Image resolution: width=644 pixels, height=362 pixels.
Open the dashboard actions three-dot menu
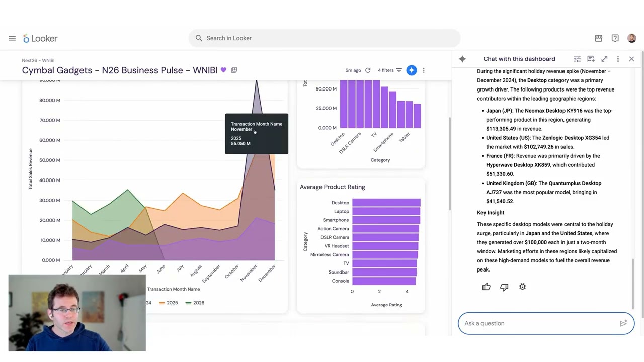pos(424,70)
